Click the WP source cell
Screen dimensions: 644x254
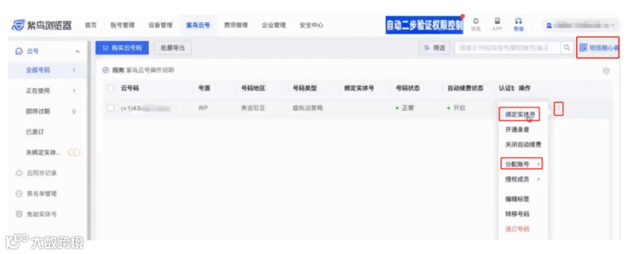(x=203, y=109)
